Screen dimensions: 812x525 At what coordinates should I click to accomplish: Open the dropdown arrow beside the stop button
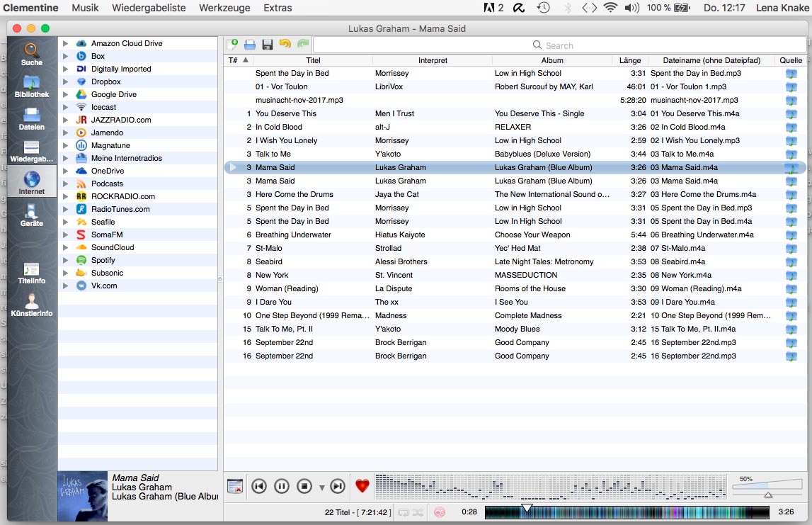pos(322,487)
